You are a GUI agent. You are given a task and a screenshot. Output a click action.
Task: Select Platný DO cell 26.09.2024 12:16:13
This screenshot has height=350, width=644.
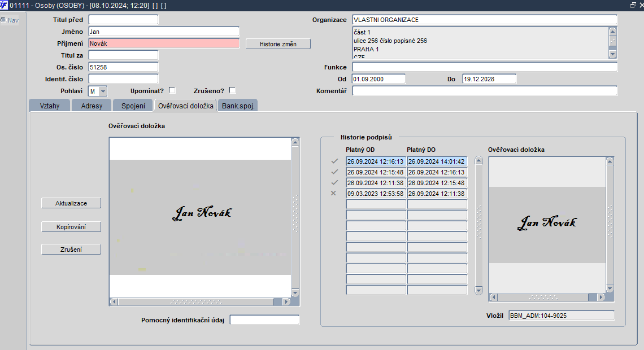(x=437, y=172)
